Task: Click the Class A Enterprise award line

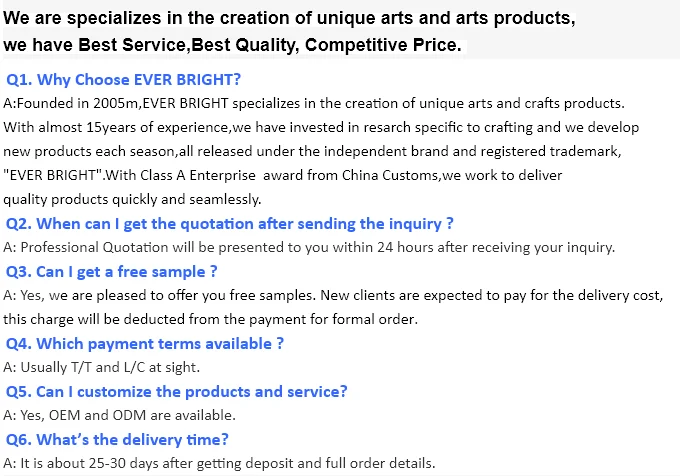Action: 283,175
